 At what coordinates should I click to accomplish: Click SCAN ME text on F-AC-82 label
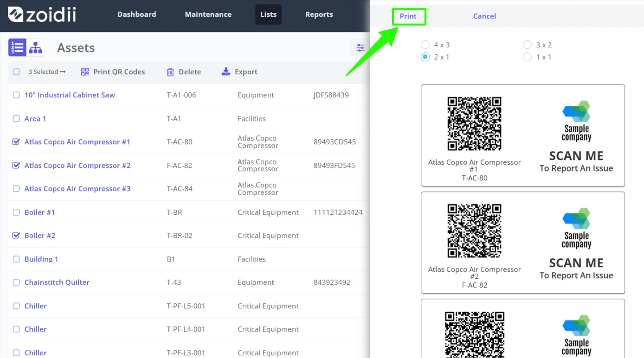click(x=576, y=263)
